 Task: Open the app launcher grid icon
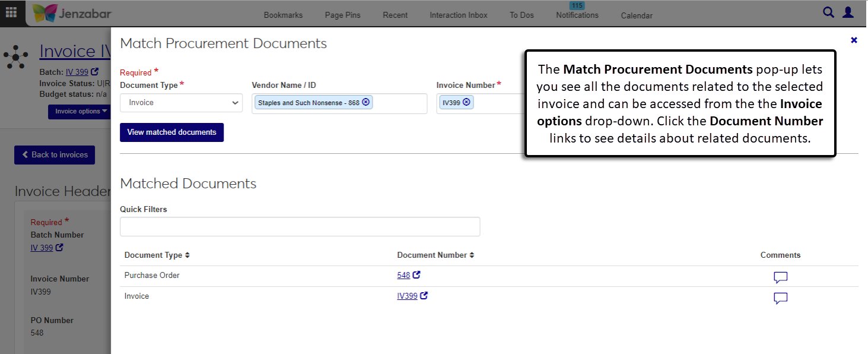[11, 12]
